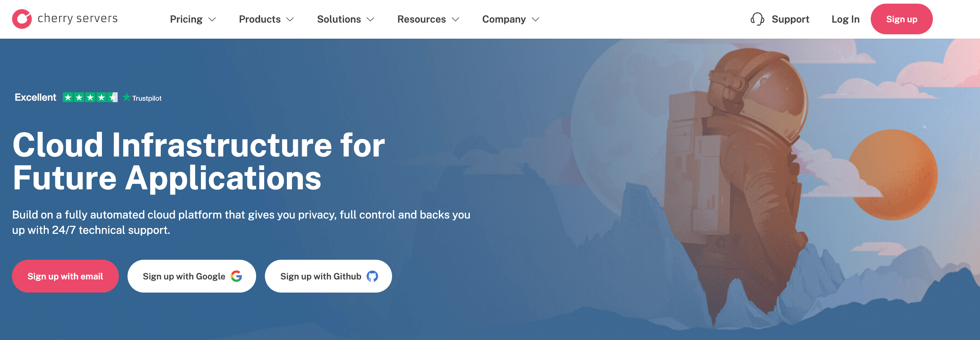Expand the chevron beside Pricing
The width and height of the screenshot is (980, 340).
coord(212,19)
